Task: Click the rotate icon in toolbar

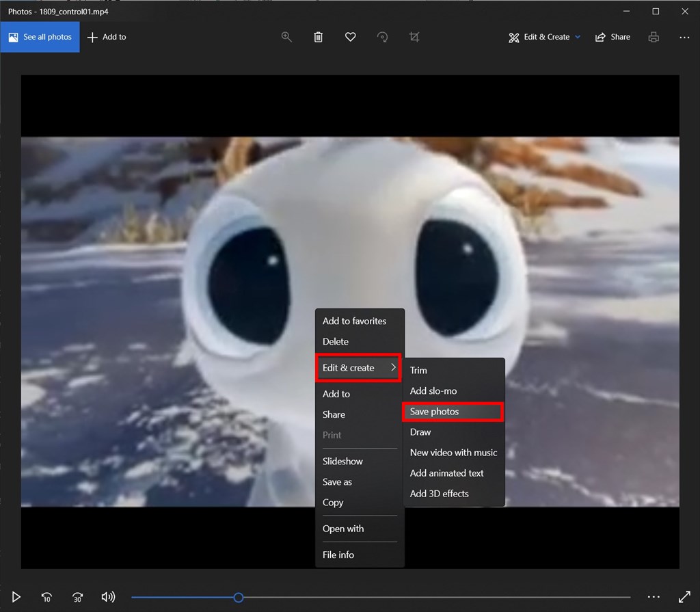Action: (382, 37)
